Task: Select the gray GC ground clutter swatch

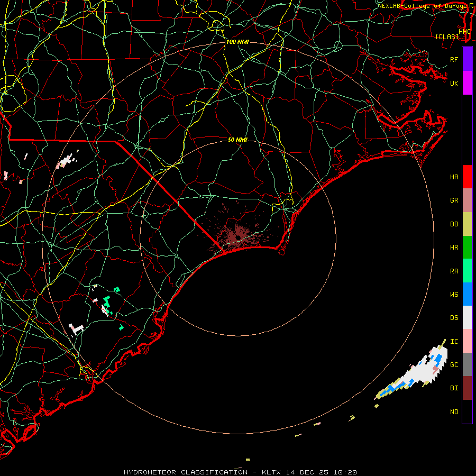Action: [x=467, y=364]
